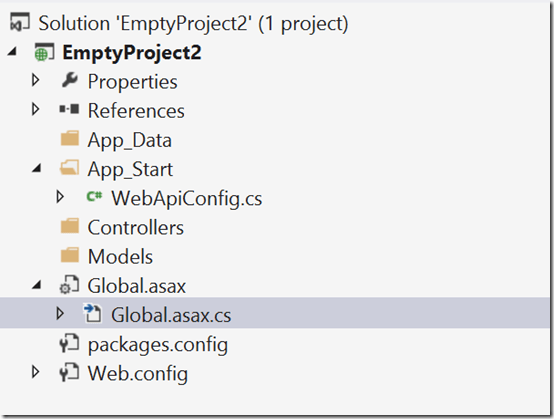Click the Web.config wrench file icon
The height and width of the screenshot is (419, 554).
(69, 373)
